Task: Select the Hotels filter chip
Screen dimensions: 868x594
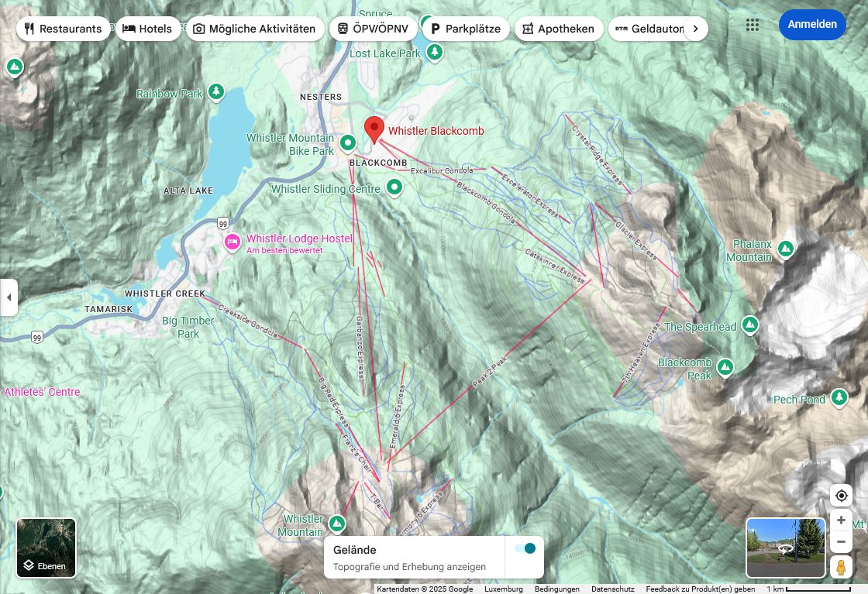Action: pos(148,29)
